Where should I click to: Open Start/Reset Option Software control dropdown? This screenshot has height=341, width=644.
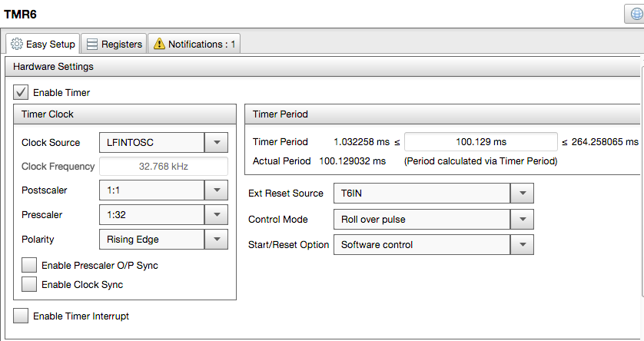pos(522,245)
